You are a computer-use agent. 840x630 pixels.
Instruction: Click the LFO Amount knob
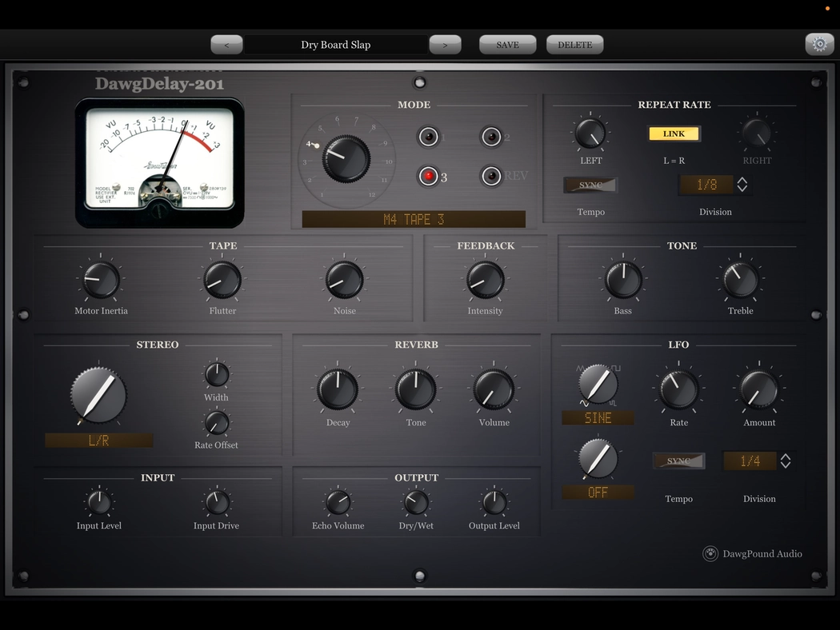click(x=759, y=389)
